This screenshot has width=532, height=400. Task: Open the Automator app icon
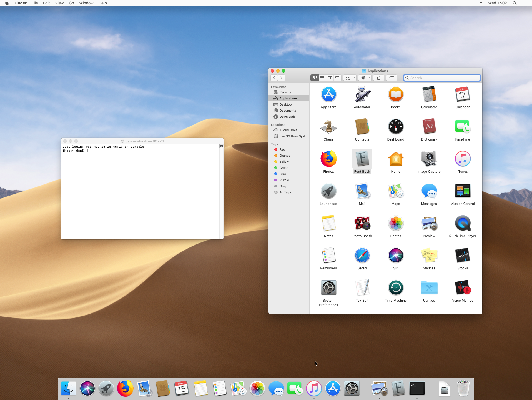[362, 95]
